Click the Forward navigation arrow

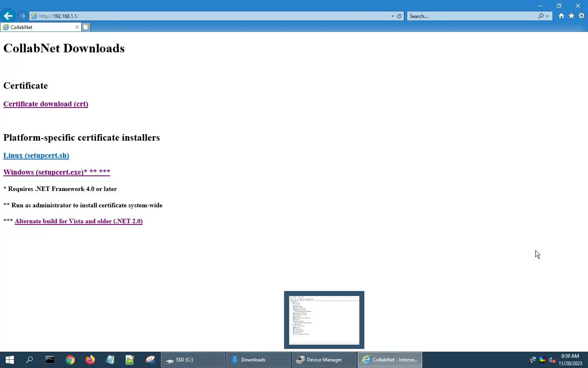pos(22,16)
